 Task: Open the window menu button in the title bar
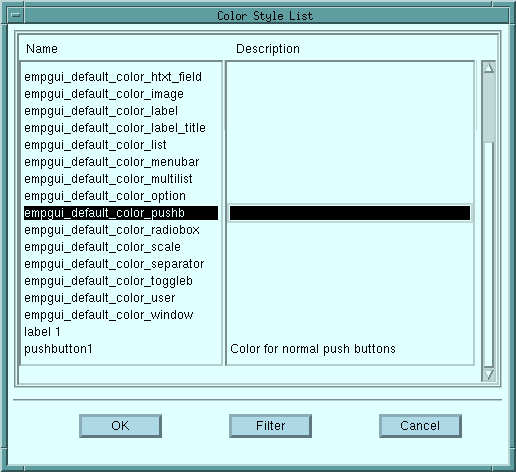pyautogui.click(x=16, y=15)
